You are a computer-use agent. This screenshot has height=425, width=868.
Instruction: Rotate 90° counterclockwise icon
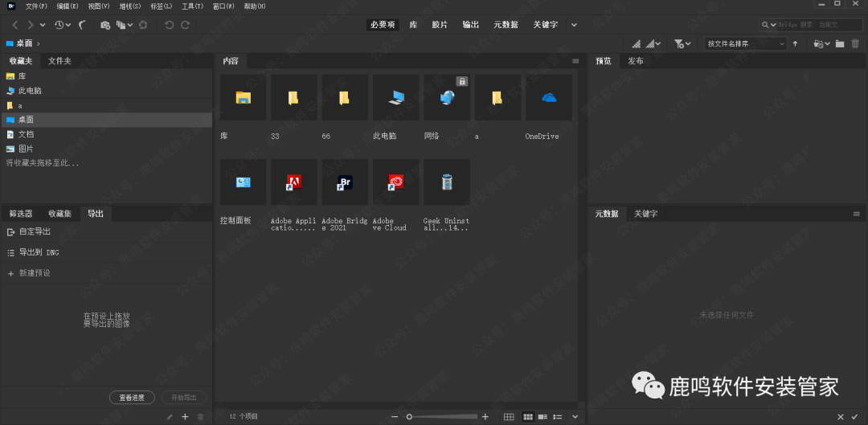tap(169, 25)
